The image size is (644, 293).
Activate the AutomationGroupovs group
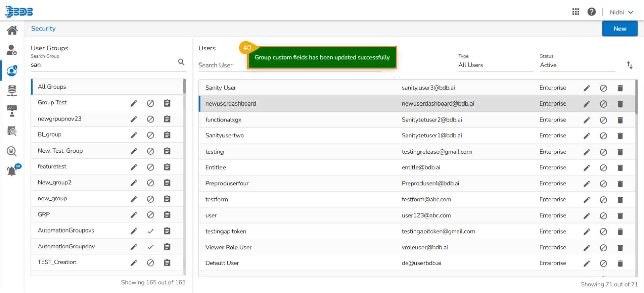[x=150, y=231]
